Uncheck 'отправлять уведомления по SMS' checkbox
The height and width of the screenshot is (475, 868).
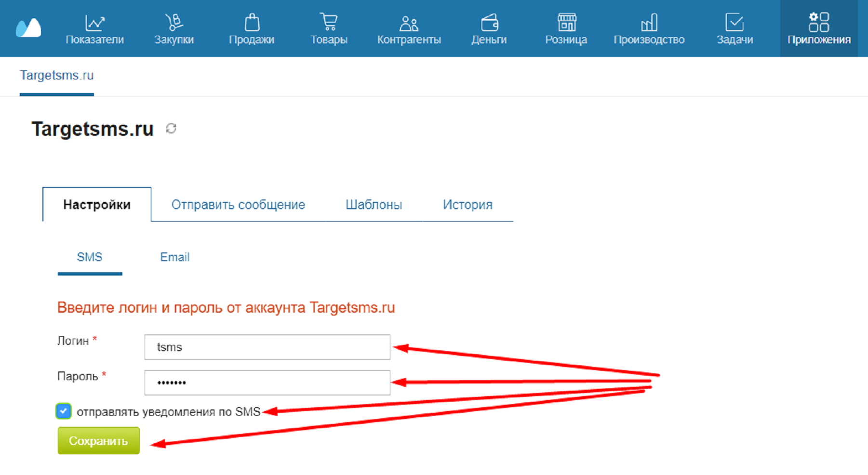[x=64, y=411]
